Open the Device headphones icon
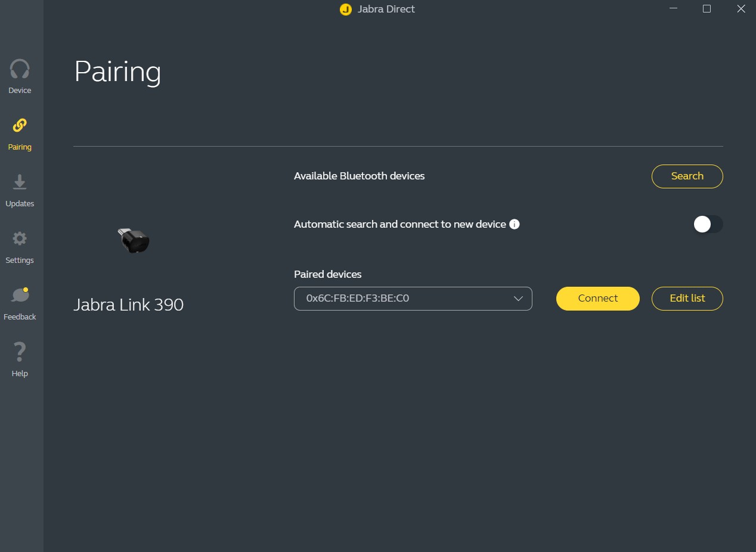This screenshot has height=552, width=756. [20, 69]
